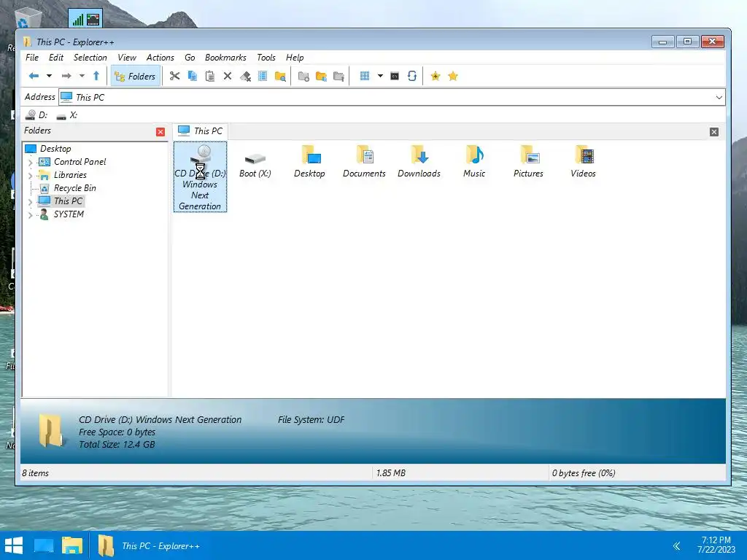Open the Windows Start button
This screenshot has width=747, height=560.
click(14, 545)
